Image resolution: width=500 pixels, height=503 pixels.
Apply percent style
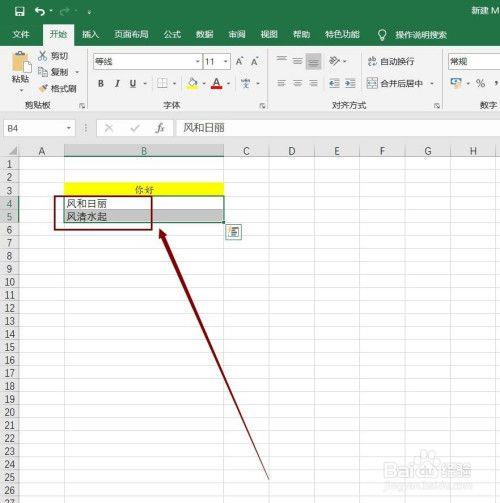coord(480,83)
